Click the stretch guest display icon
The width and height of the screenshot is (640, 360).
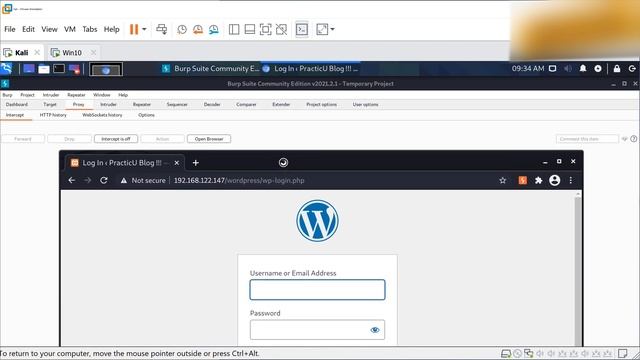point(322,29)
